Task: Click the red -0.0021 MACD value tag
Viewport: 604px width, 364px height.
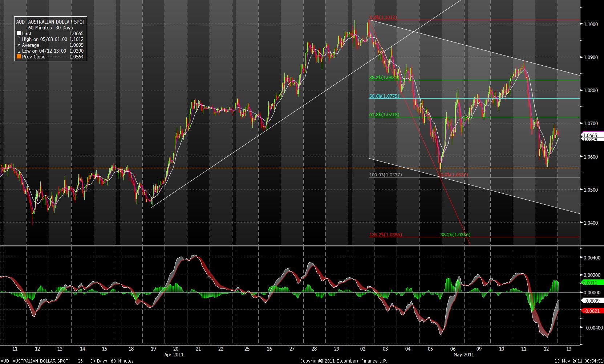Action: [592, 311]
